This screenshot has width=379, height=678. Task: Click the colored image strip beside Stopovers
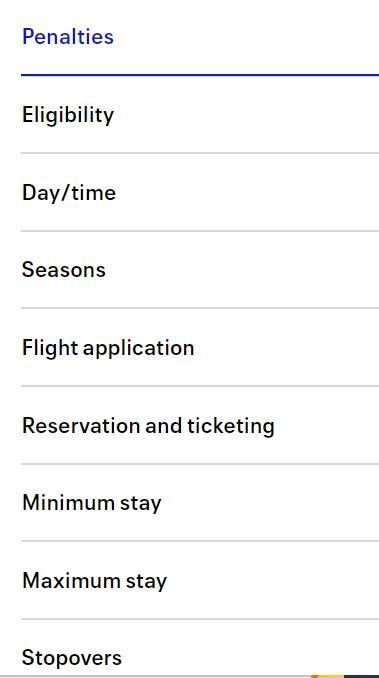(345, 676)
